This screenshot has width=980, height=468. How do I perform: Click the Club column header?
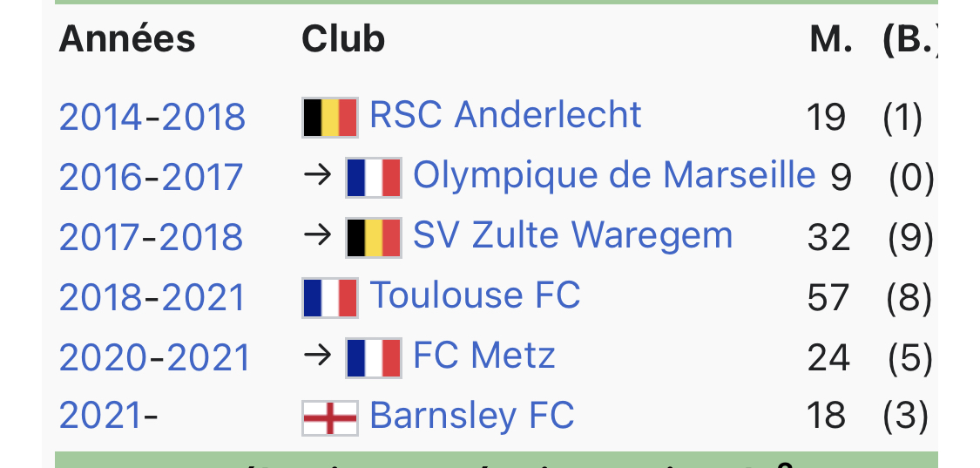point(343,39)
